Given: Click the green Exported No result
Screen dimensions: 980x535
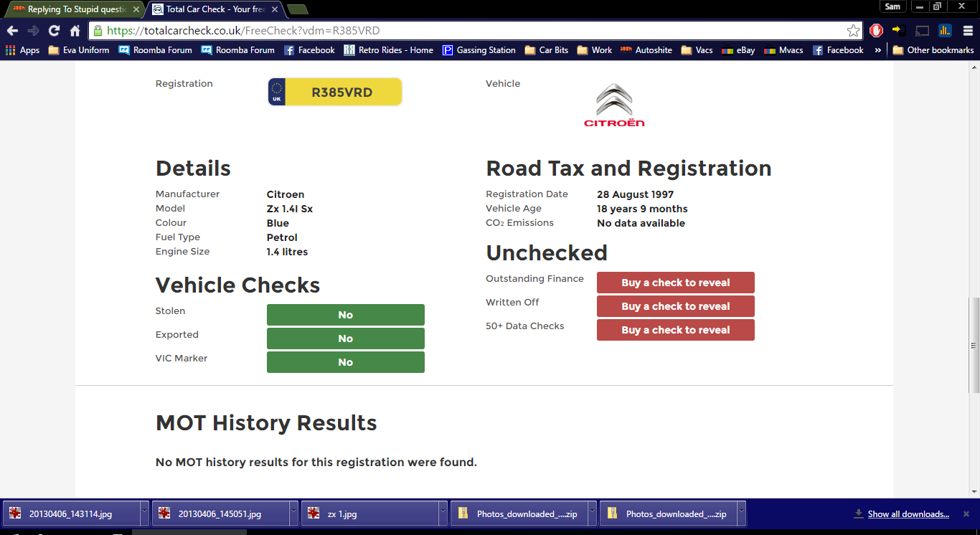Looking at the screenshot, I should pos(346,338).
